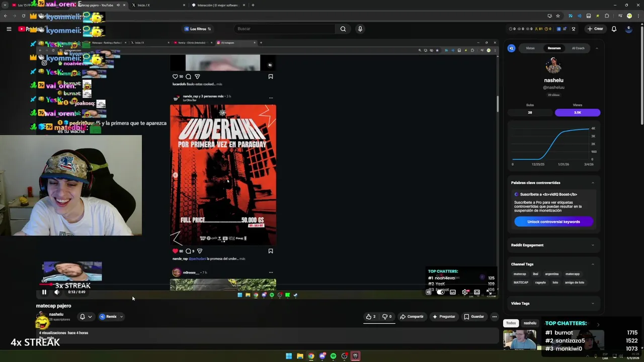Select Todos filter chip
This screenshot has height=362, width=644.
[x=511, y=323]
